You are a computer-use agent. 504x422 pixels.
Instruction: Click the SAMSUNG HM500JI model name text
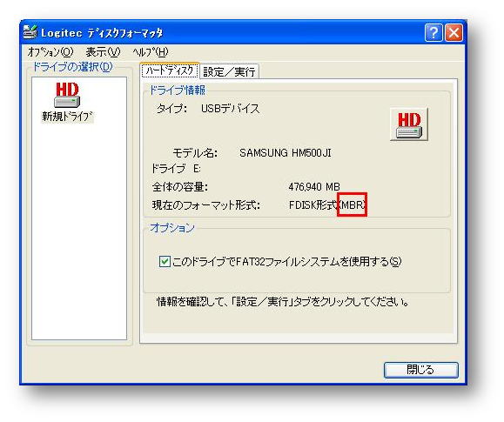286,152
